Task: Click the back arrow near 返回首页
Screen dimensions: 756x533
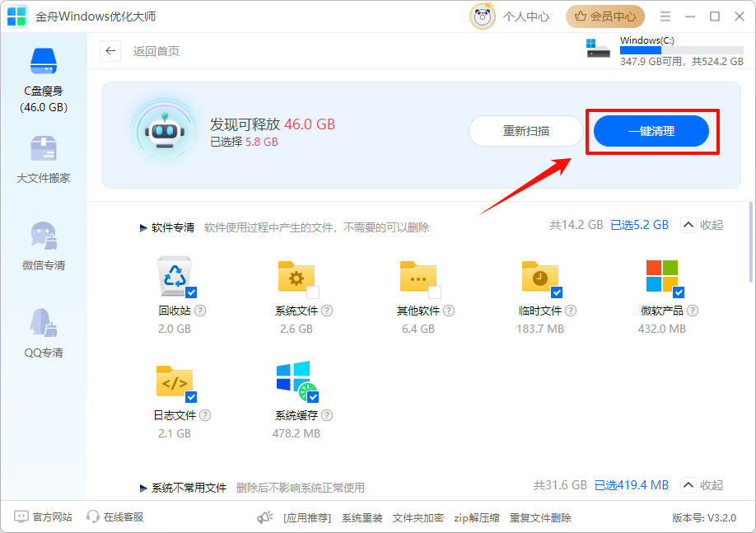Action: 110,51
